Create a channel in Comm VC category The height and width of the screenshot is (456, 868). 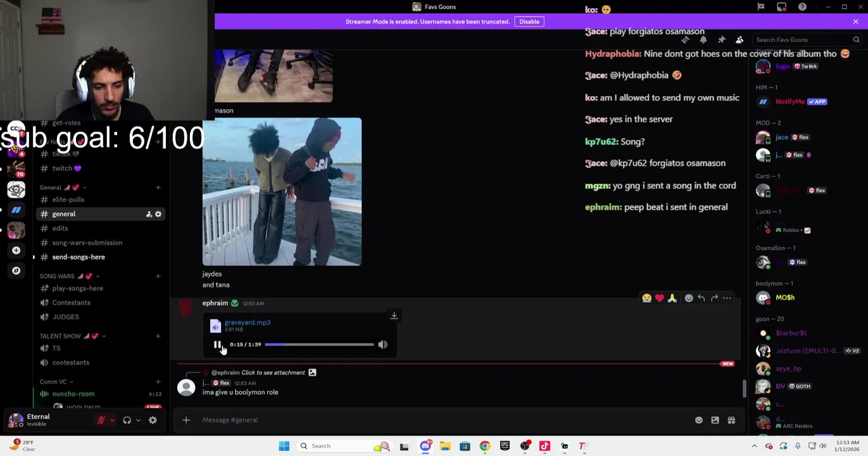(158, 382)
